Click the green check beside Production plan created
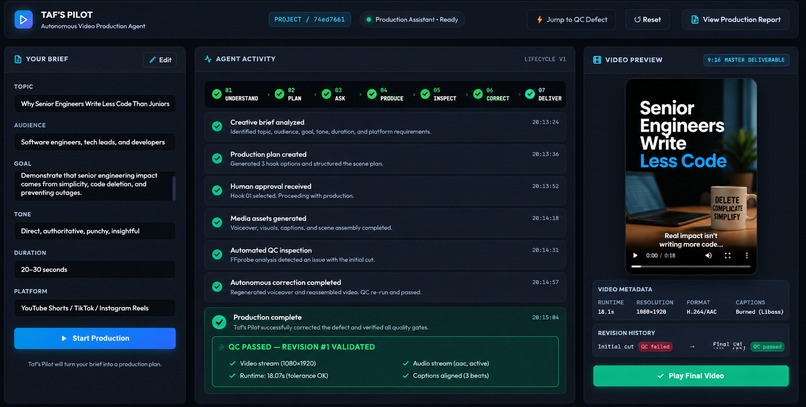Viewport: 806px width, 407px height. [217, 158]
